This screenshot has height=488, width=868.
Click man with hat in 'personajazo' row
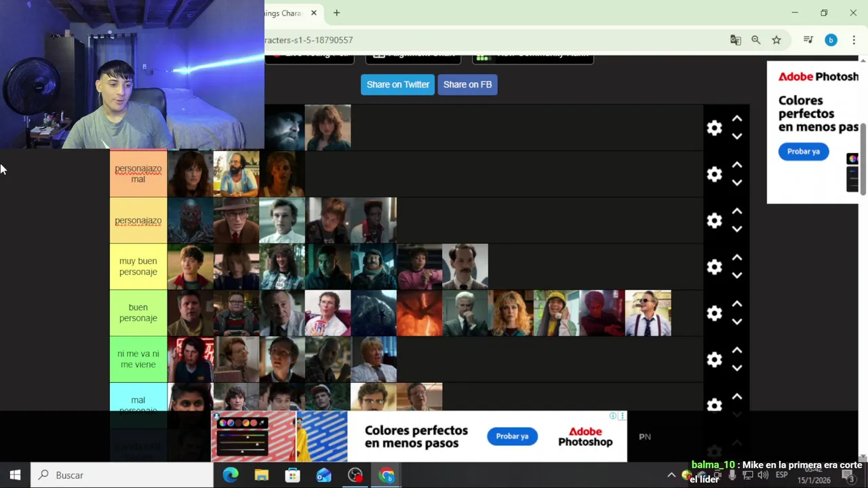point(236,220)
